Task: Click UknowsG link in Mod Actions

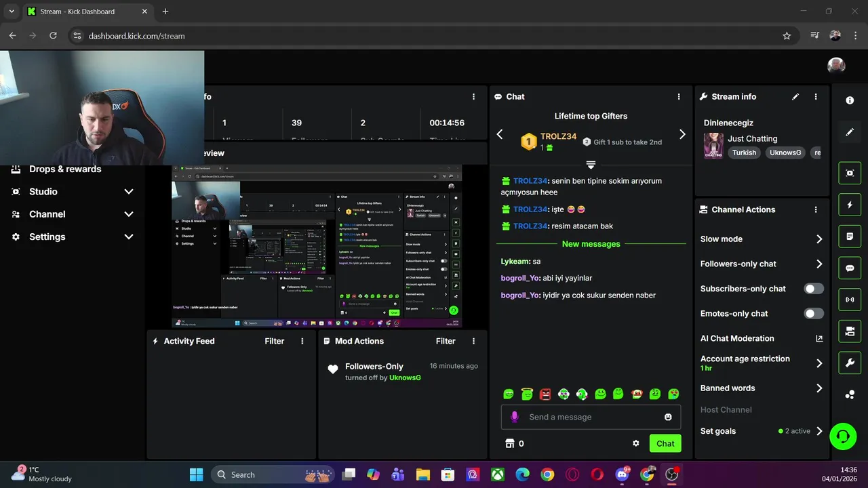Action: [x=405, y=378]
